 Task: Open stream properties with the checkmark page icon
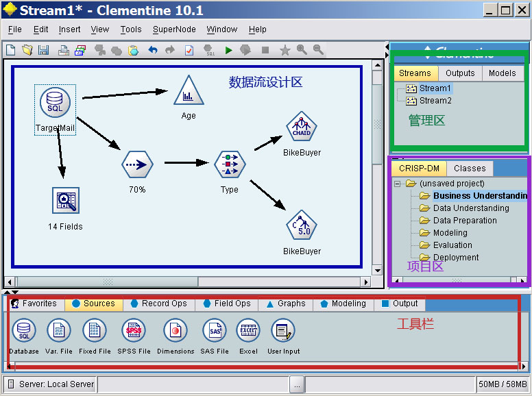pos(189,50)
